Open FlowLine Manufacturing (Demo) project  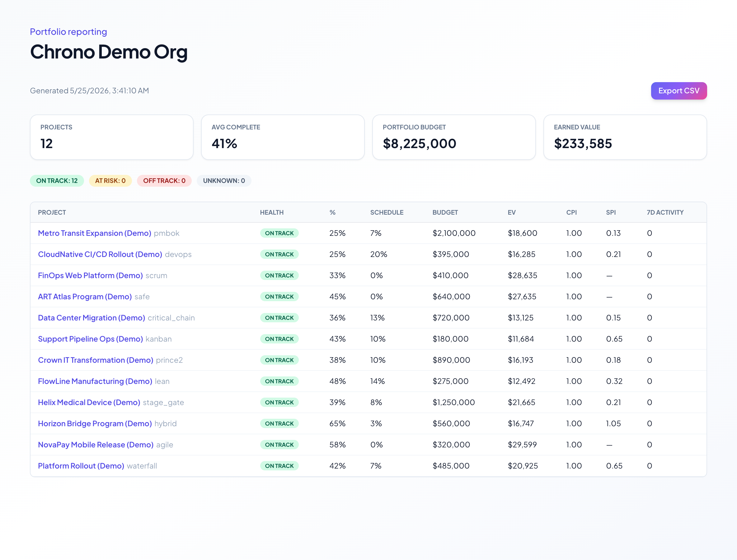click(x=95, y=381)
